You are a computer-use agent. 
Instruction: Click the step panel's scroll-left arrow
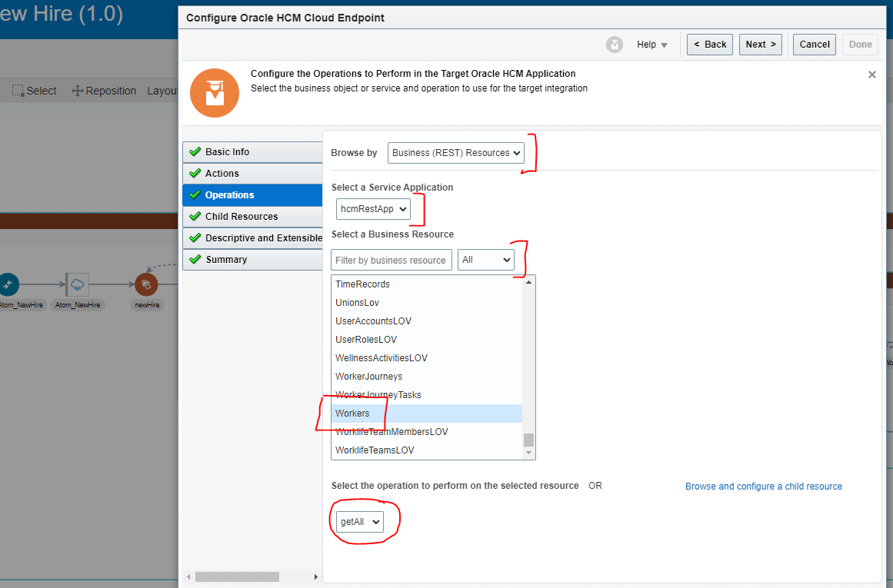(188, 576)
